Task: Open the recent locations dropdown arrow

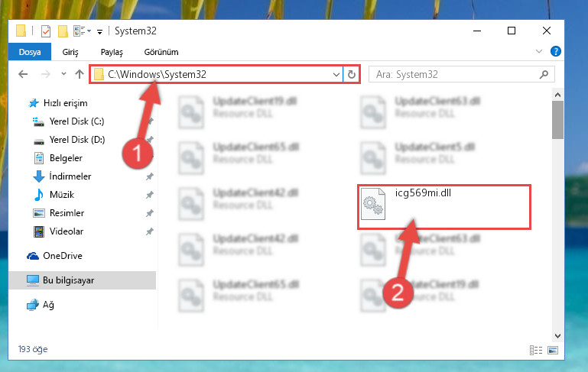Action: coord(63,74)
